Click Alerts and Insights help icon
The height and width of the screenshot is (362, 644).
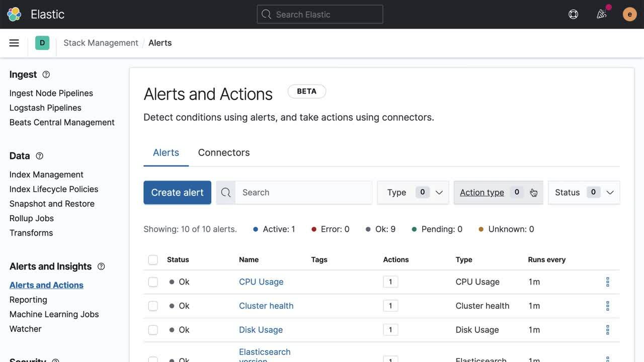tap(101, 266)
